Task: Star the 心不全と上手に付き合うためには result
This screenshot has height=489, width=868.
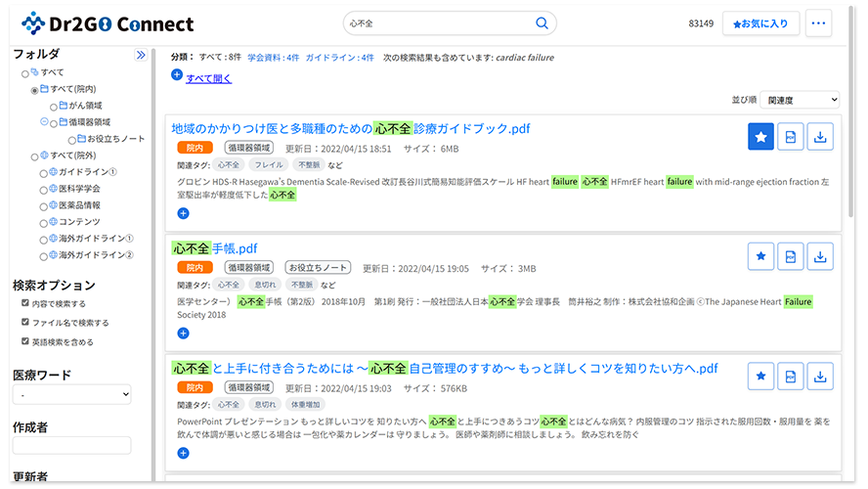Action: tap(760, 377)
